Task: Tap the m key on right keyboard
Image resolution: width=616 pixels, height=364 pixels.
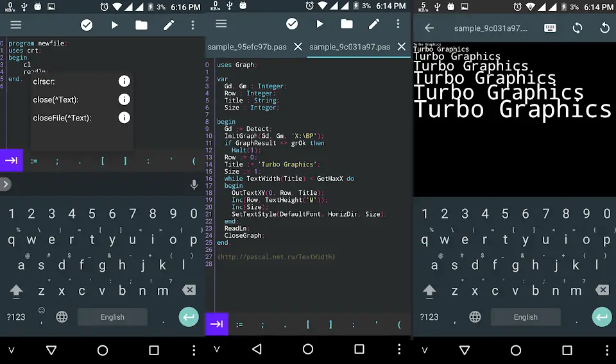Action: 576,291
